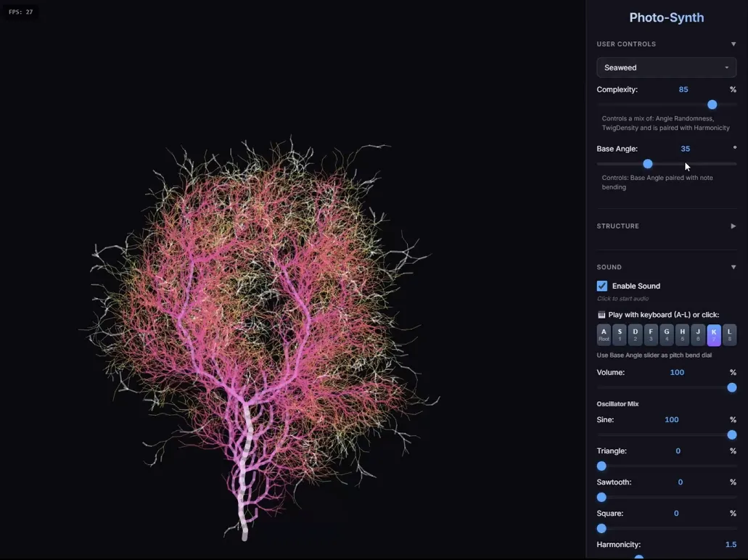Play the D note key
The width and height of the screenshot is (748, 560).
pyautogui.click(x=636, y=334)
